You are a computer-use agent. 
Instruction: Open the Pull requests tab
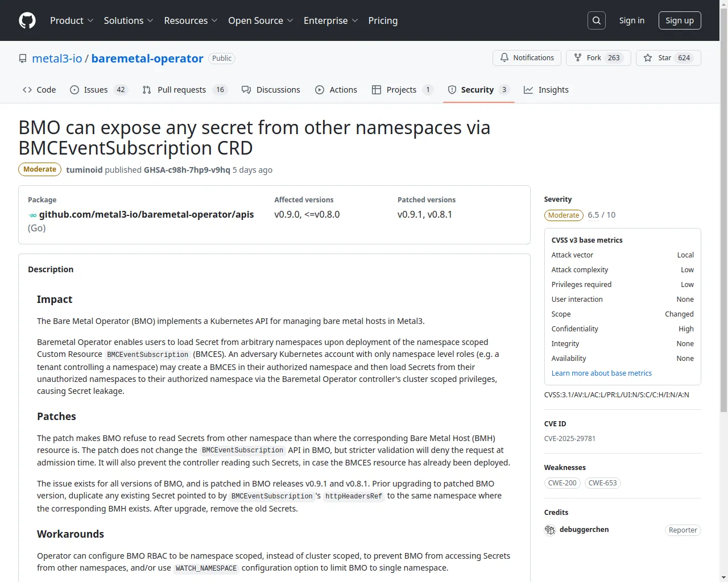185,90
